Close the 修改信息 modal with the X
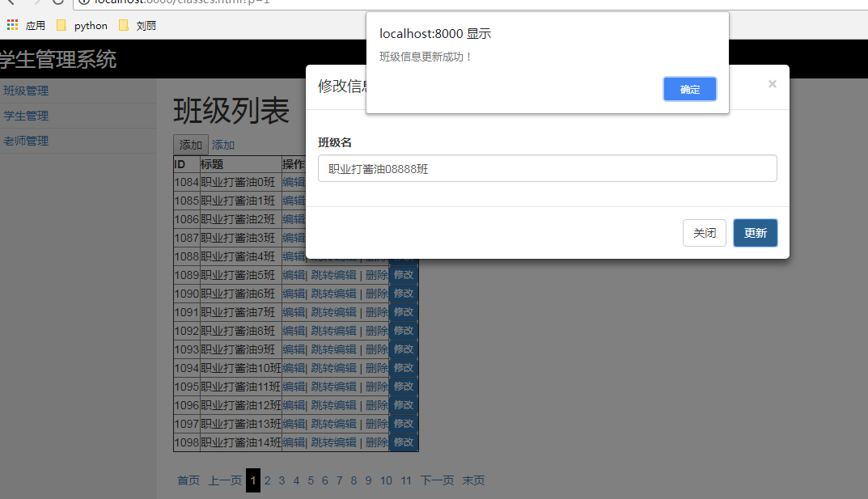Viewport: 868px width, 499px height. (773, 84)
